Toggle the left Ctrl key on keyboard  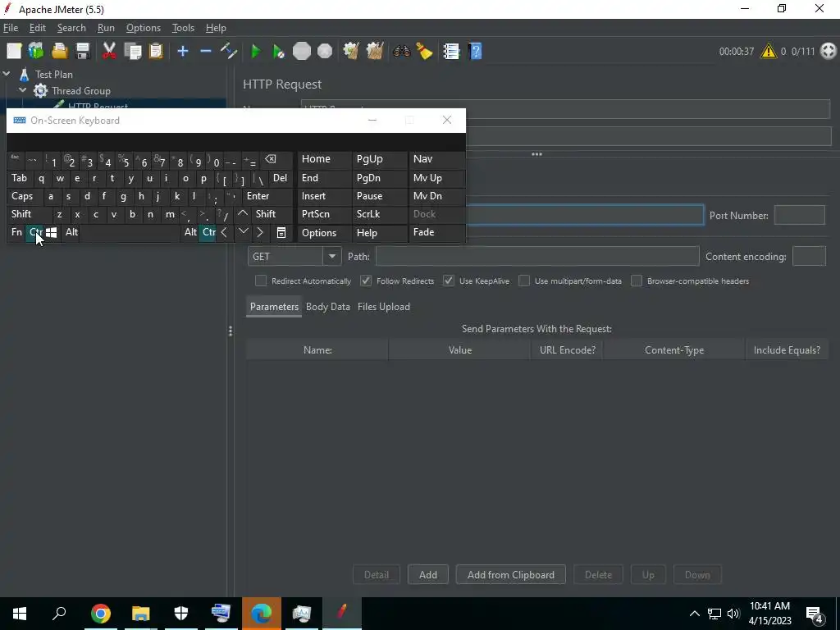click(34, 232)
